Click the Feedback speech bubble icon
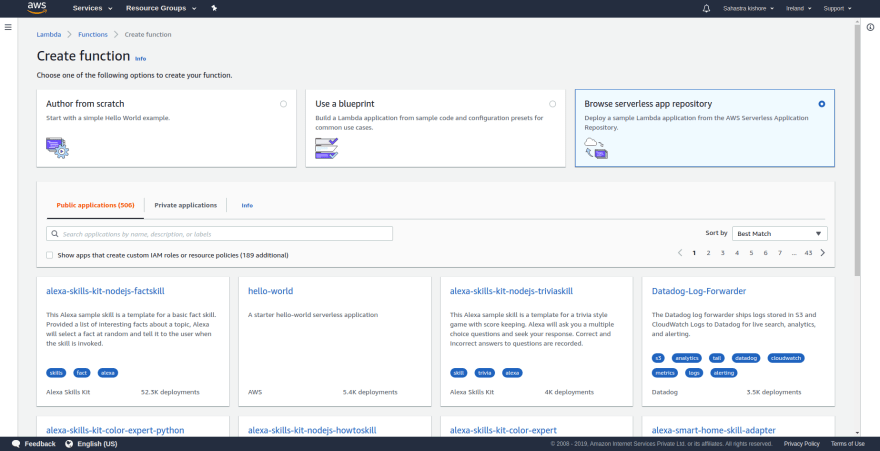880x451 pixels. (16, 444)
